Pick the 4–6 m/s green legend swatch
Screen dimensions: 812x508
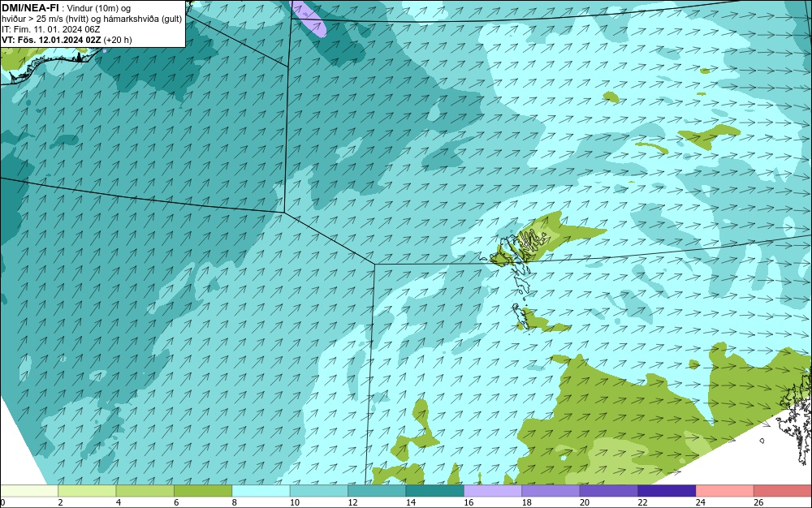pos(145,491)
